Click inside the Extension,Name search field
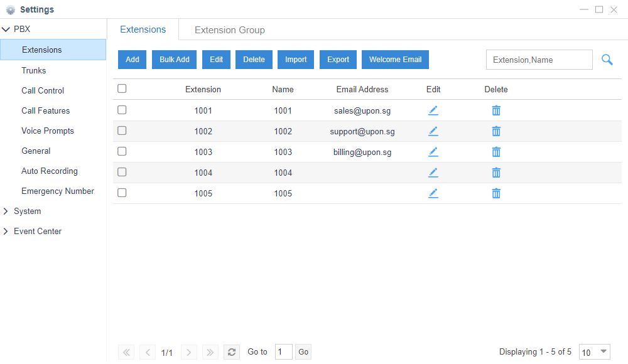Image resolution: width=628 pixels, height=364 pixels. pos(539,59)
